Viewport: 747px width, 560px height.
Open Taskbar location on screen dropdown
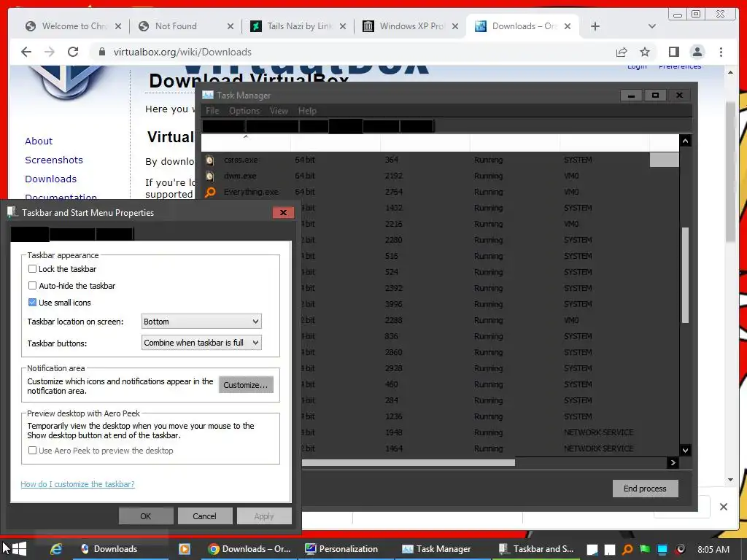pyautogui.click(x=201, y=322)
